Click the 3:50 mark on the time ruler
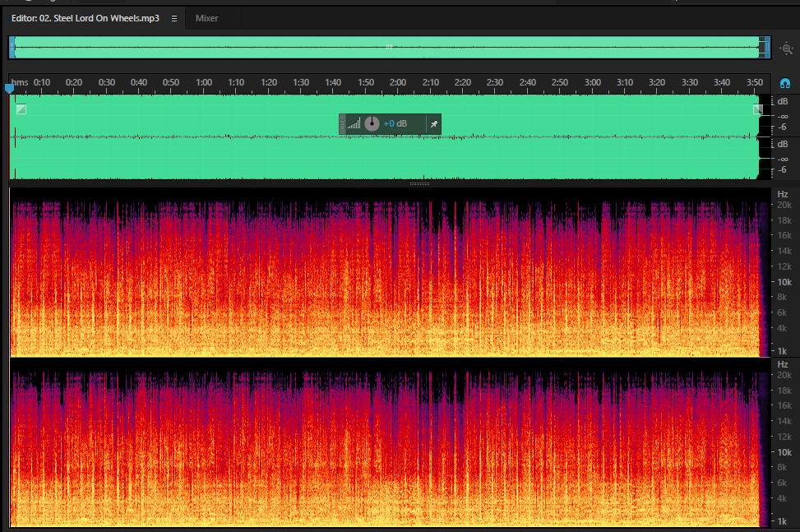800x532 pixels. (x=755, y=82)
